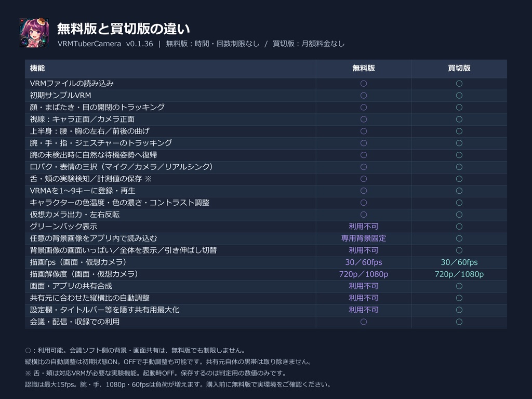Image resolution: width=532 pixels, height=399 pixels.
Task: Click 腕の未検出時に自然な待機姿勢へ復帰 label
Action: (94, 155)
